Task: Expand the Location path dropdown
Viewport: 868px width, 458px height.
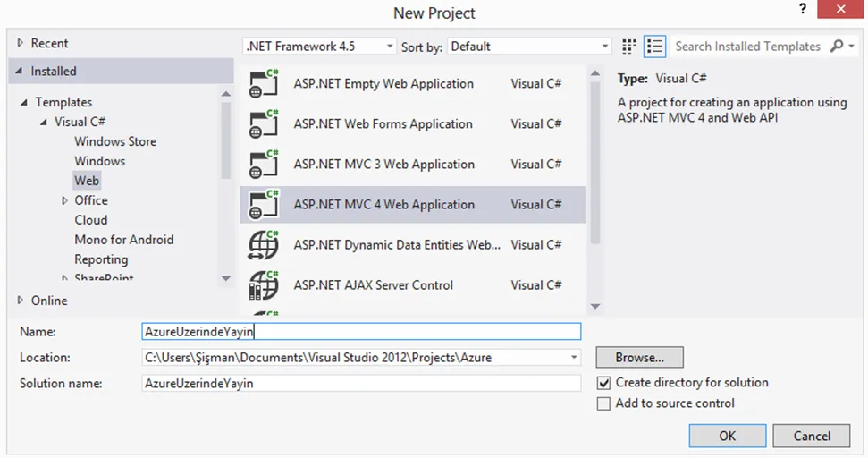Action: (x=574, y=358)
